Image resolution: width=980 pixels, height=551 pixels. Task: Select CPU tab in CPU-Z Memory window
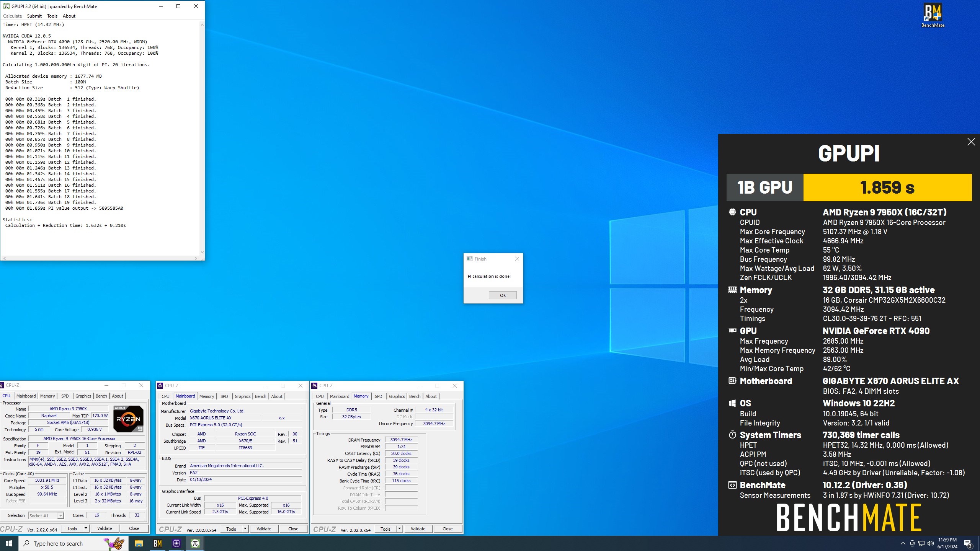pyautogui.click(x=320, y=396)
